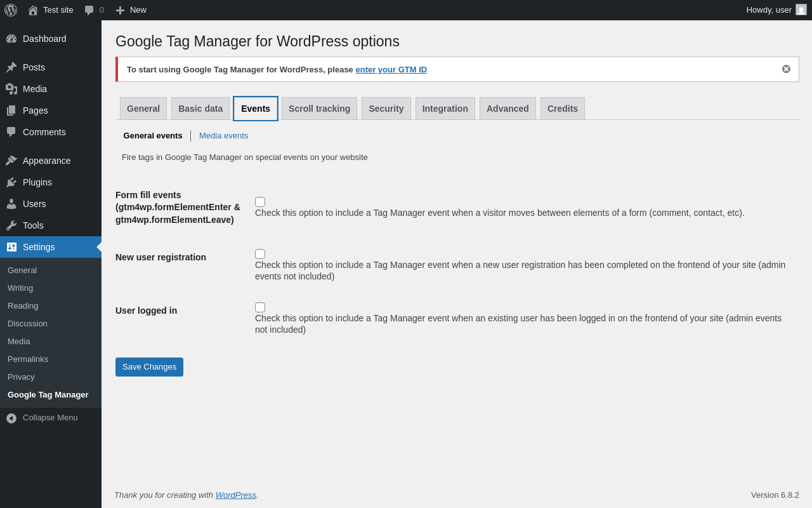The height and width of the screenshot is (508, 812).
Task: Open Settings Permalinks submenu
Action: pyautogui.click(x=28, y=359)
